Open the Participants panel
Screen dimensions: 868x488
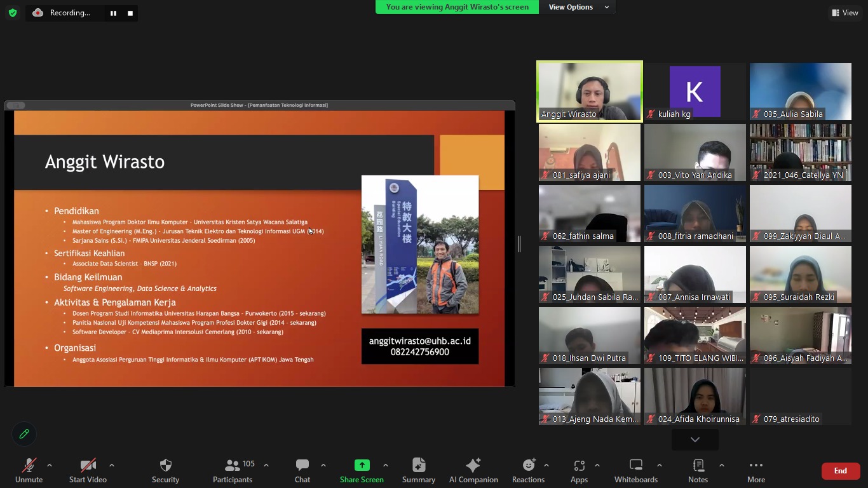pos(233,471)
